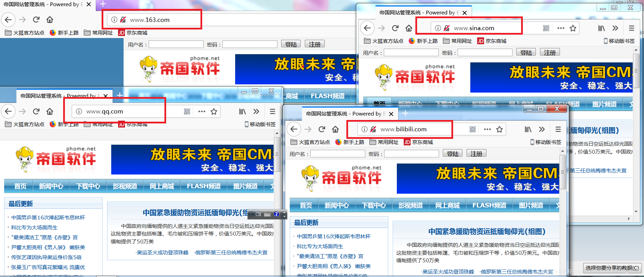Expand toolbar overflow chevron in qq.com window

[x=256, y=111]
